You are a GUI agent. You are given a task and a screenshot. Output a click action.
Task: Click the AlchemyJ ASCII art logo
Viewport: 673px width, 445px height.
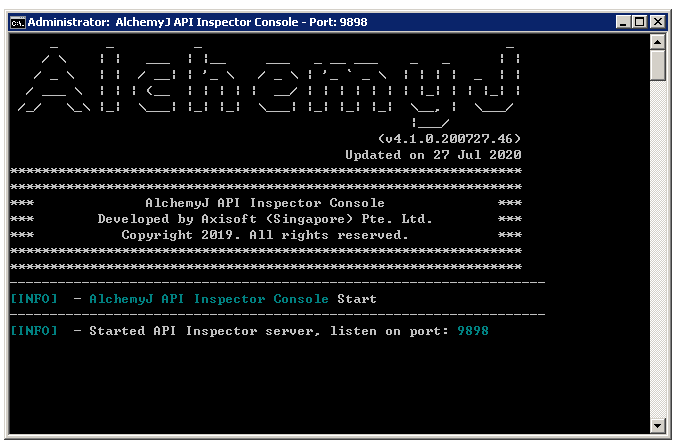pos(269,85)
